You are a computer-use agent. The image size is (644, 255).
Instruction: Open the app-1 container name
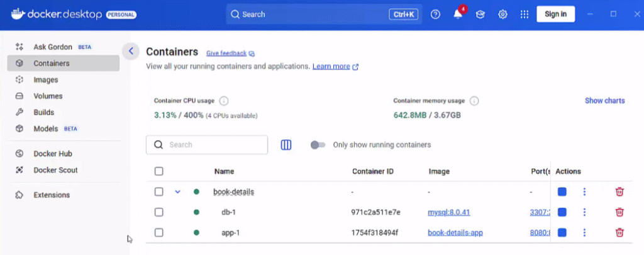click(230, 233)
